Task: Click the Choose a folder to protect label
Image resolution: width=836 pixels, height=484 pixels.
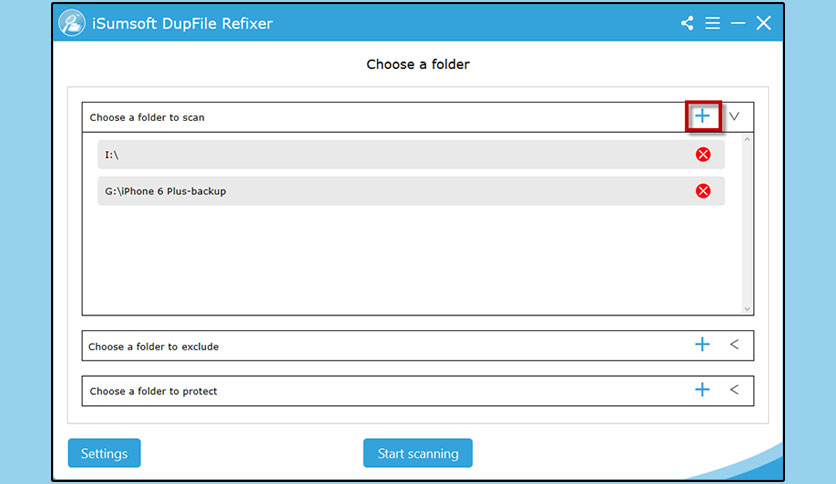Action: (x=153, y=391)
